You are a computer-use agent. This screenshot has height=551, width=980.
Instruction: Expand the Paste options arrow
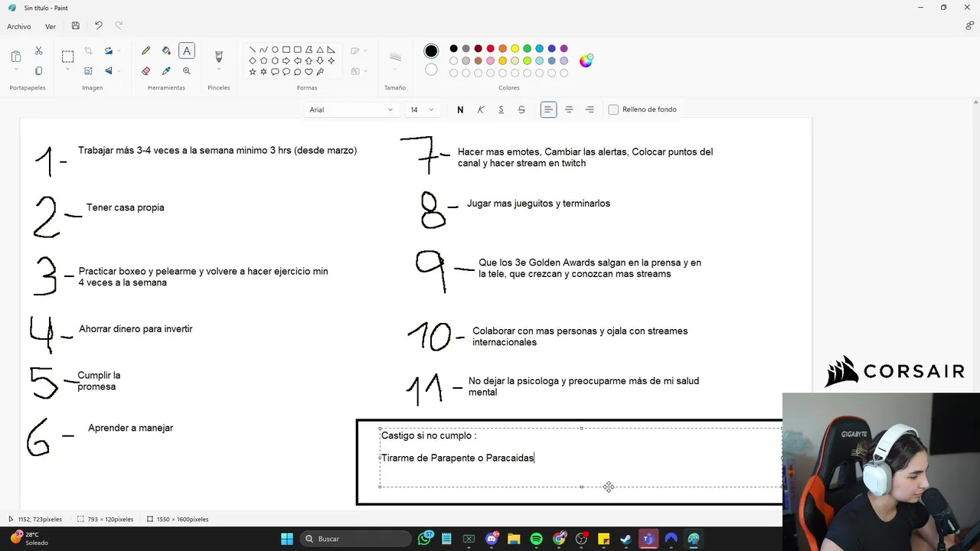click(16, 70)
